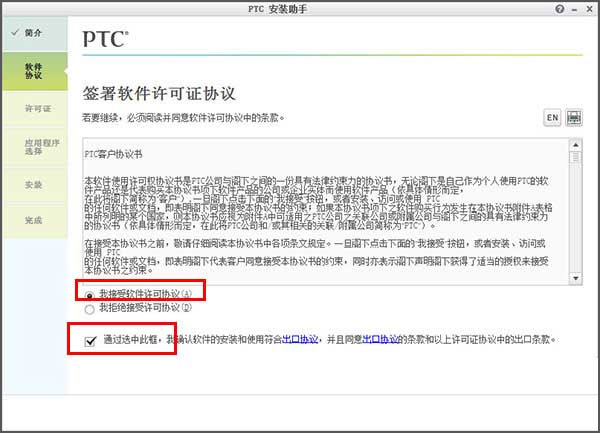Open the help question mark icon
This screenshot has width=600, height=433.
pyautogui.click(x=559, y=9)
